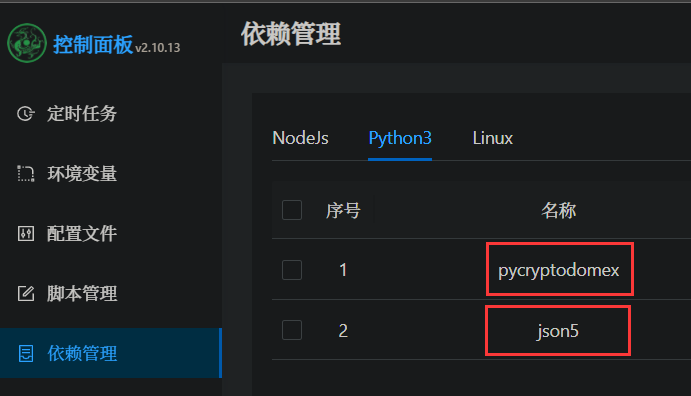Toggle the select-all checkbox in table header
The height and width of the screenshot is (396, 691).
coord(292,210)
